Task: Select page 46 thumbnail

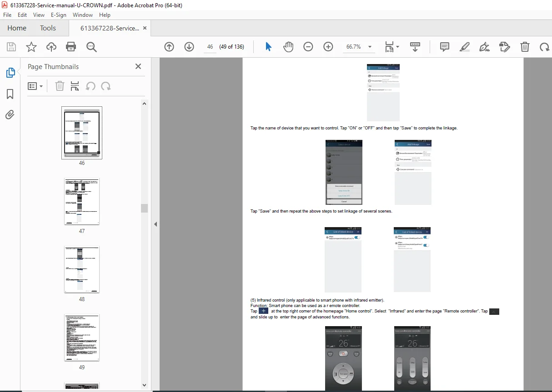Action: [82, 133]
